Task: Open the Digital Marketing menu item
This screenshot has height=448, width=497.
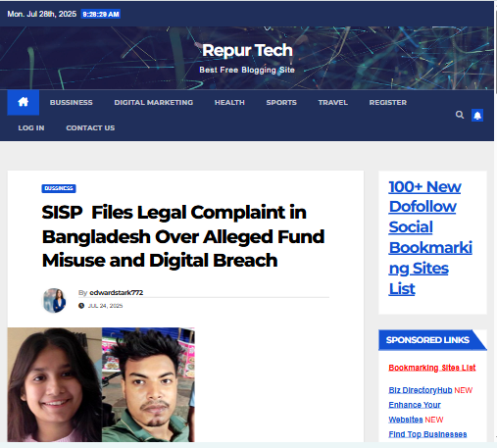Action: 154,103
